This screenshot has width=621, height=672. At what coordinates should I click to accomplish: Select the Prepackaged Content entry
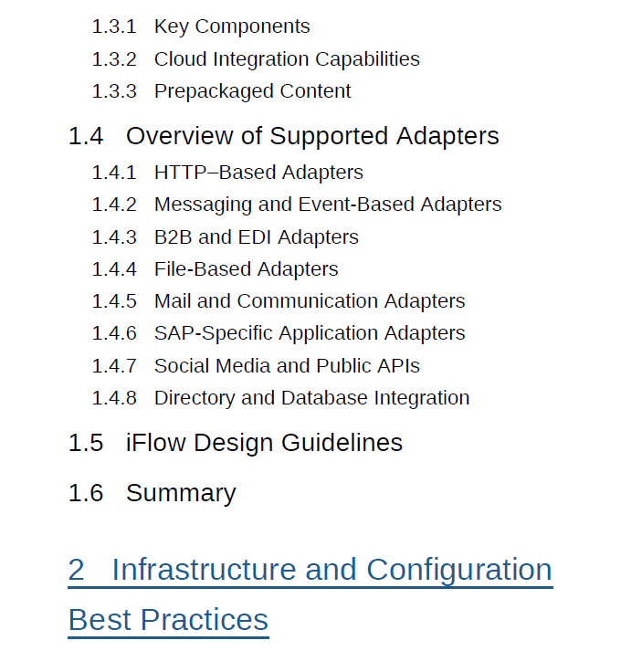(x=252, y=91)
